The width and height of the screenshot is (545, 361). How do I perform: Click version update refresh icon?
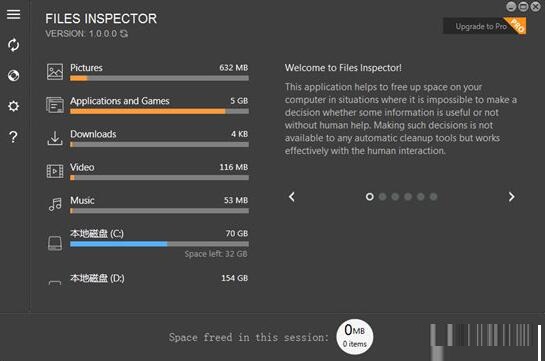coord(124,34)
